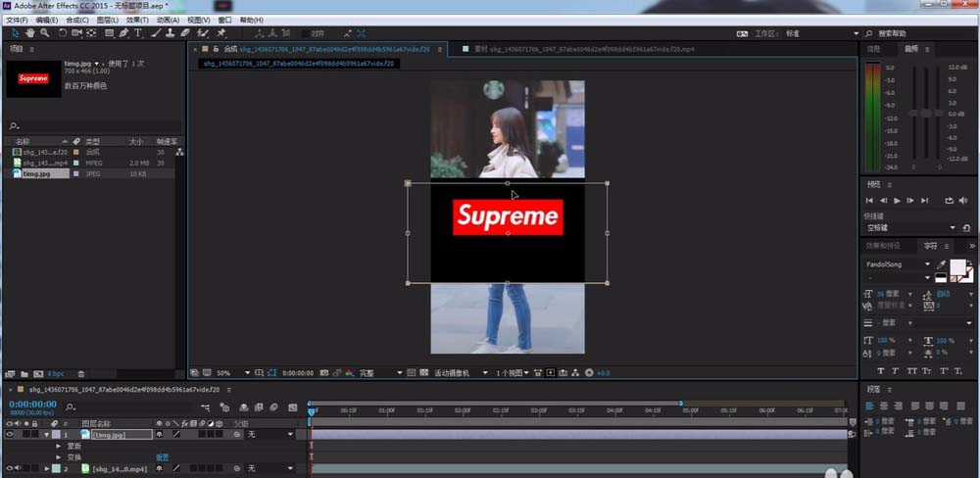Open the view layout count dropdown

(513, 372)
